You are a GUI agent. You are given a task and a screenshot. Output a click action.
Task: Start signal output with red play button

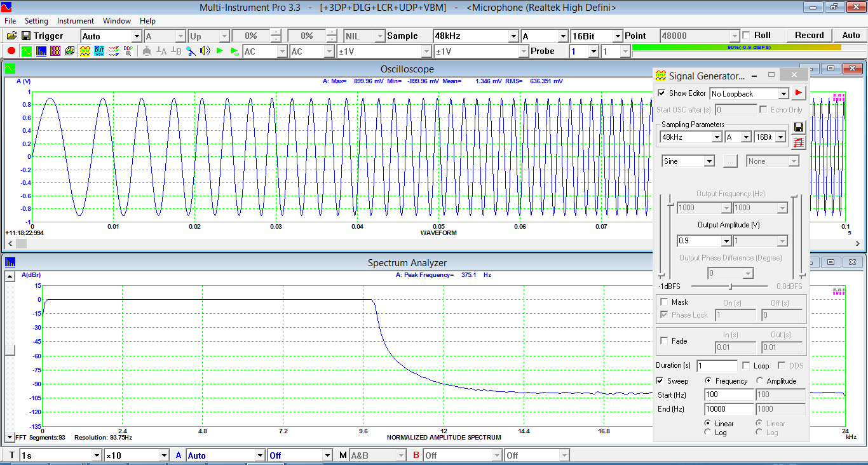pyautogui.click(x=799, y=93)
